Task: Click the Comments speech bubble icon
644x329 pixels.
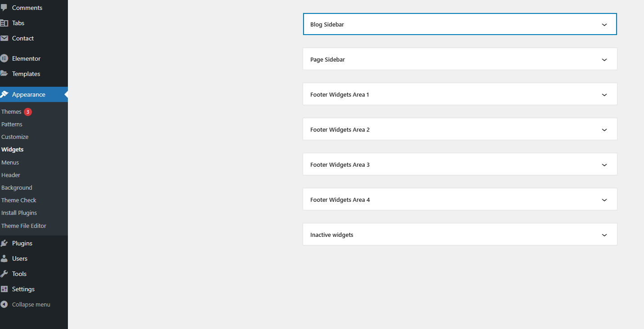Action: coord(4,8)
